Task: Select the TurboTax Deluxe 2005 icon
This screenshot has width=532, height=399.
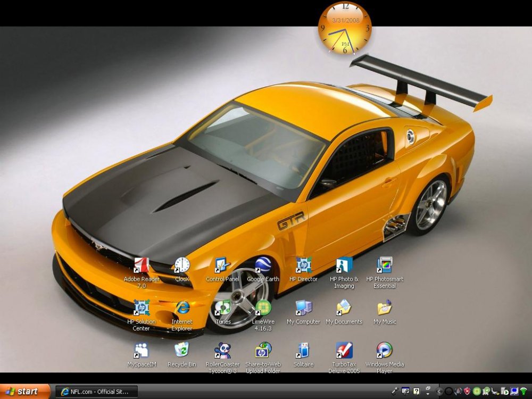Action: click(x=344, y=351)
